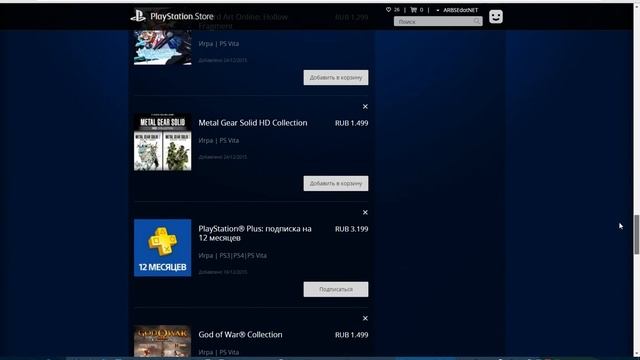The image size is (640, 360).
Task: Click the PlayStation logo in the header
Action: point(138,16)
